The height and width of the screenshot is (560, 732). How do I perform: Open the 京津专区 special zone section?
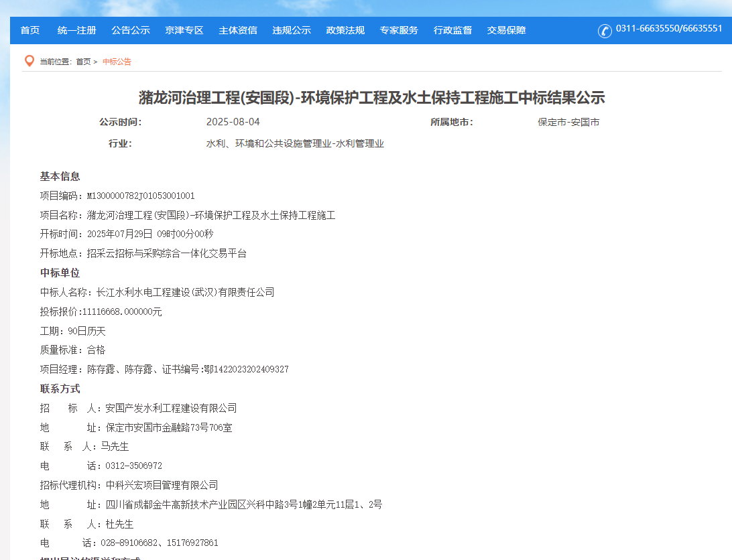[184, 30]
